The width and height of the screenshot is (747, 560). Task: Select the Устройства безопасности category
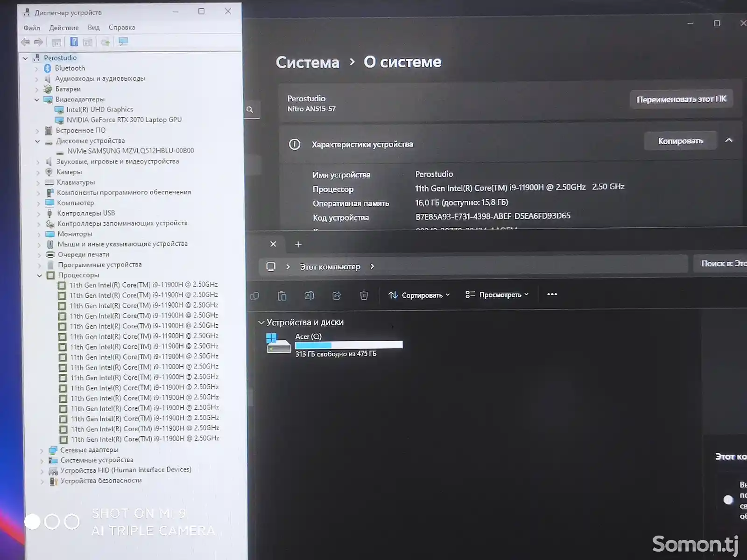tap(101, 481)
